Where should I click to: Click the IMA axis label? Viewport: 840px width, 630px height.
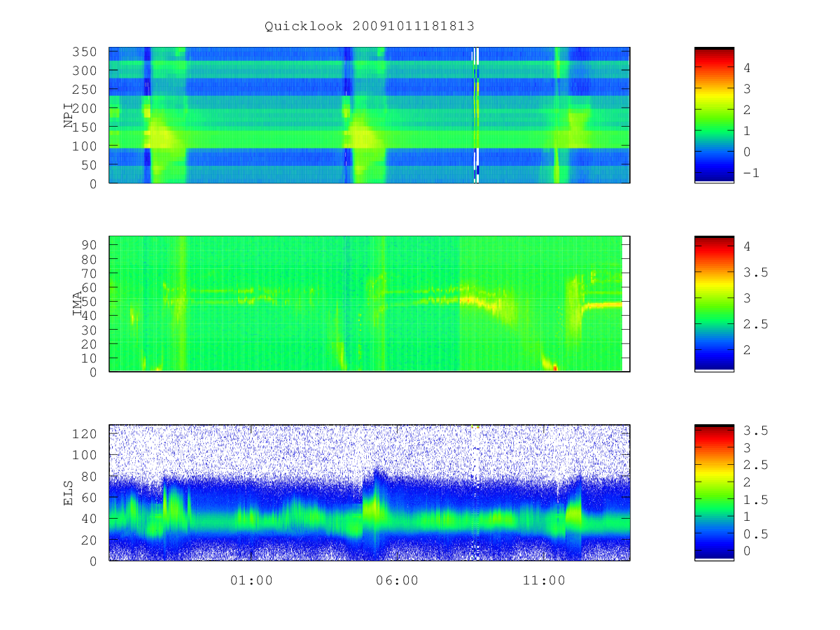coord(78,304)
